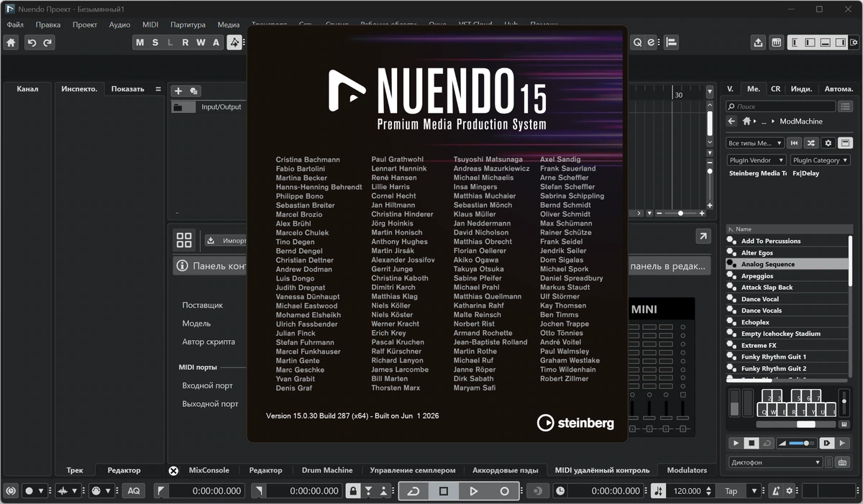The width and height of the screenshot is (863, 504).
Task: Go back in the media browser
Action: pyautogui.click(x=731, y=122)
